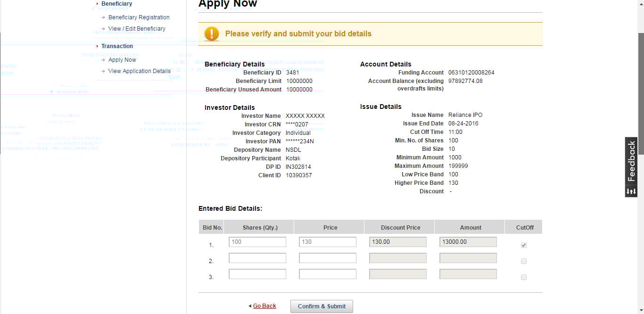Expand the Beneficiary menu section
Image resolution: width=644 pixels, height=314 pixels.
pyautogui.click(x=116, y=4)
